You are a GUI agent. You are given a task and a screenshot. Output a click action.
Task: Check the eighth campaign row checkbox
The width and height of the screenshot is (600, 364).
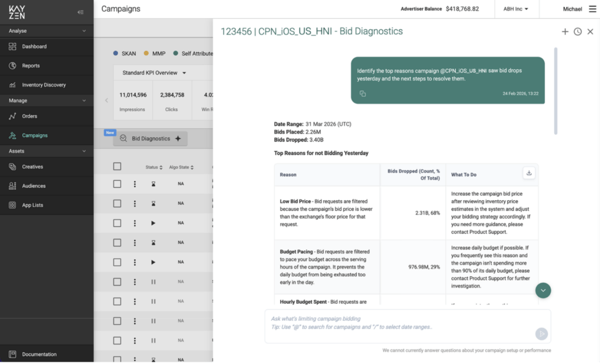[x=117, y=321]
